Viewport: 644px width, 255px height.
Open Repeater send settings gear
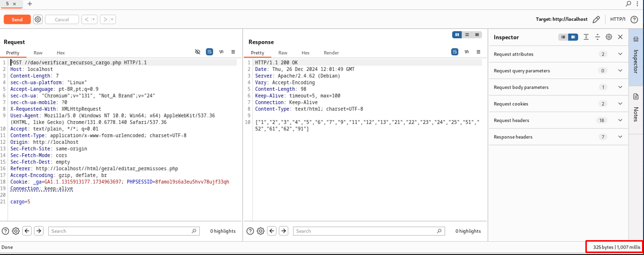[x=38, y=19]
